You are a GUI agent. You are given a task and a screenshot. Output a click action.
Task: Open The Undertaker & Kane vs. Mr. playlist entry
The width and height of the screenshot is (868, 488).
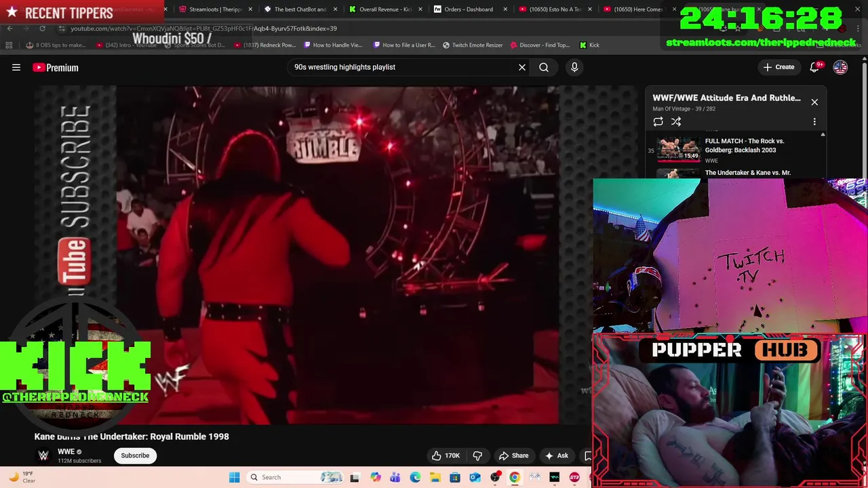(748, 173)
